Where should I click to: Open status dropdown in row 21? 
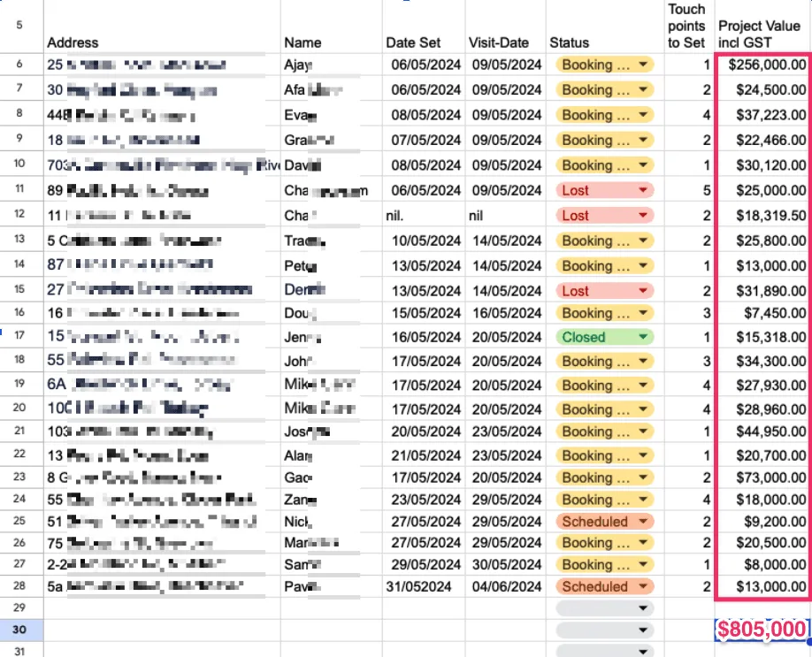pyautogui.click(x=604, y=432)
